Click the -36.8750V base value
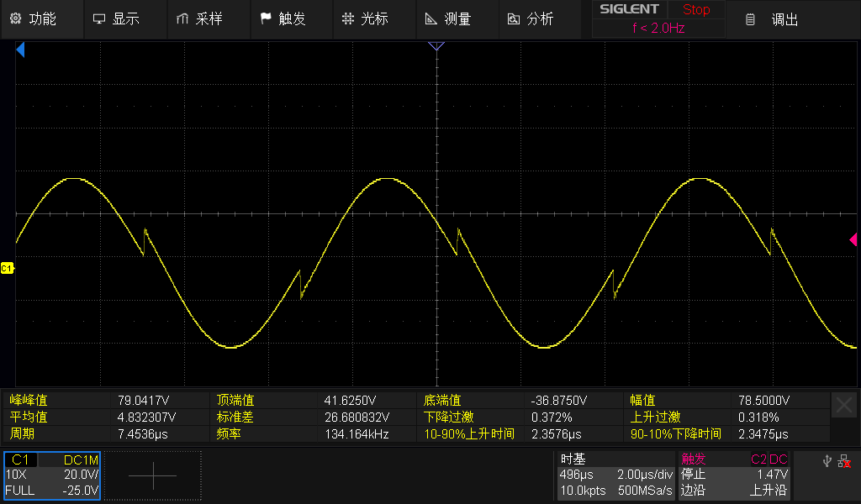The width and height of the screenshot is (861, 504). (558, 401)
